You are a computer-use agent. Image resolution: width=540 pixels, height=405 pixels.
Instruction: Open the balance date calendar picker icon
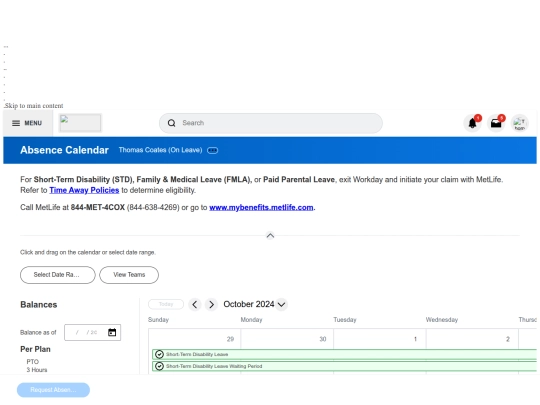(112, 332)
